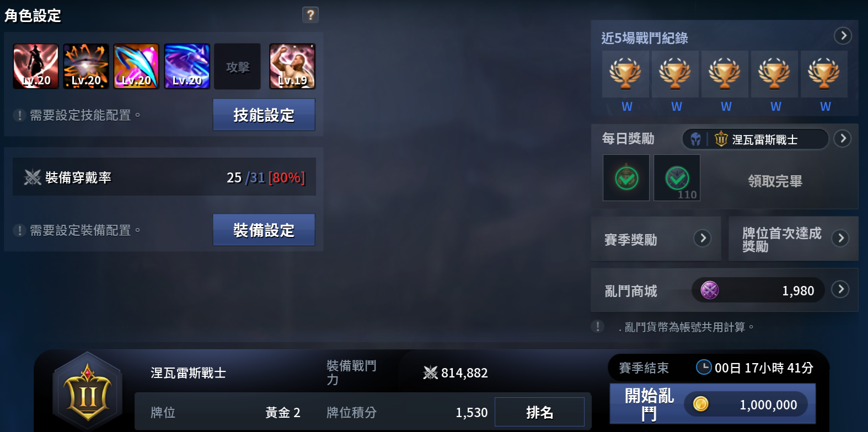Select the purple wolf Lv.20 skill icon
Screen dimensions: 868x432
click(x=187, y=67)
